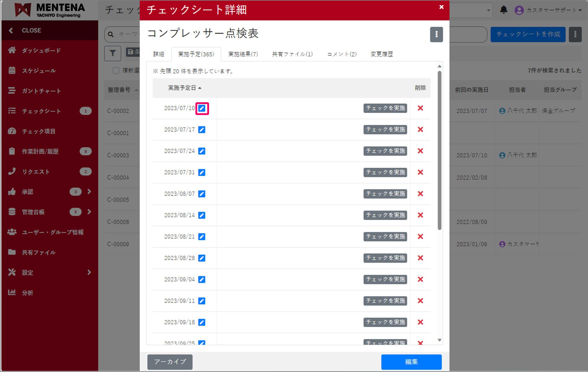Image resolution: width=588 pixels, height=372 pixels.
Task: Open the コメント(2) tab
Action: 341,54
